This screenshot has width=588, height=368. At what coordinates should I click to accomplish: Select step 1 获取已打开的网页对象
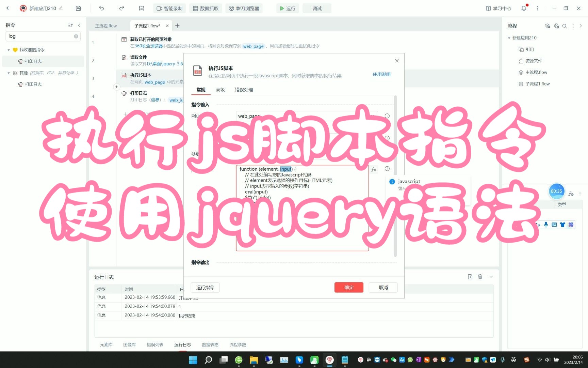[x=151, y=40]
